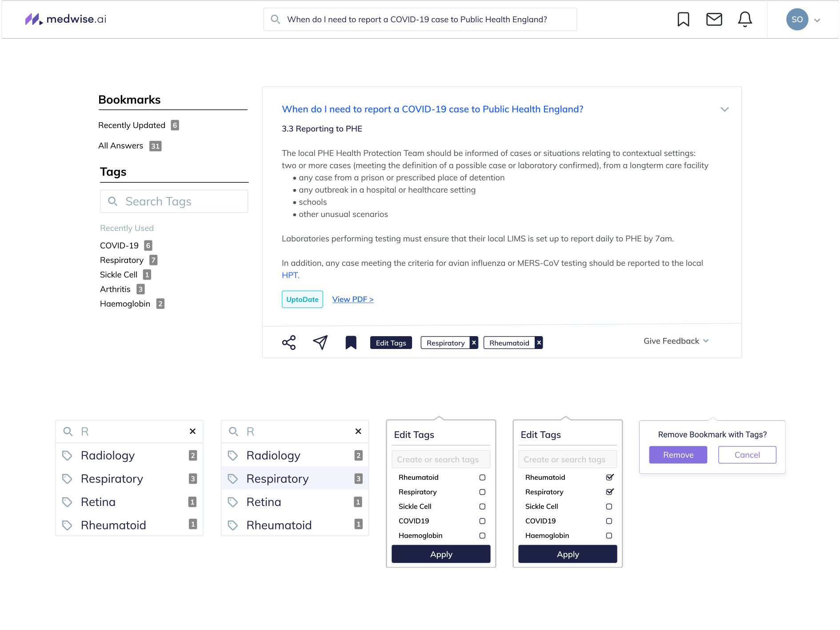The width and height of the screenshot is (840, 630).
Task: Click the Retina tag icon in second search list
Action: point(233,502)
